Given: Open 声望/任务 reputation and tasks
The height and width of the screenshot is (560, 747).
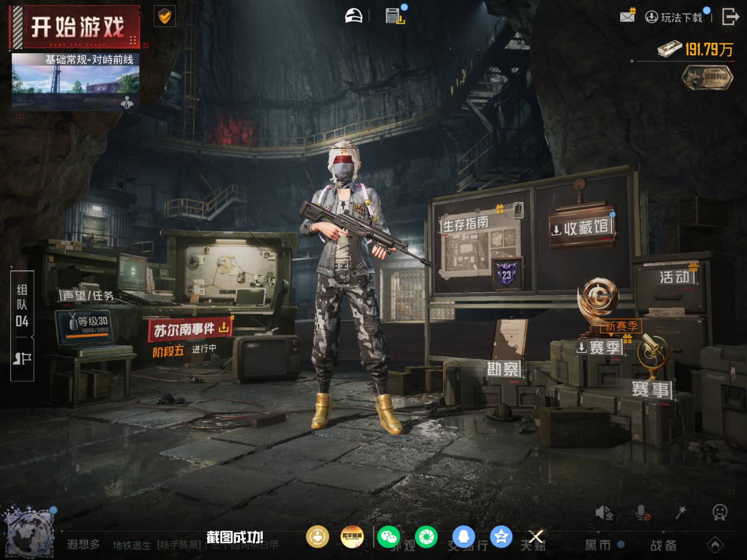Looking at the screenshot, I should pos(88,295).
